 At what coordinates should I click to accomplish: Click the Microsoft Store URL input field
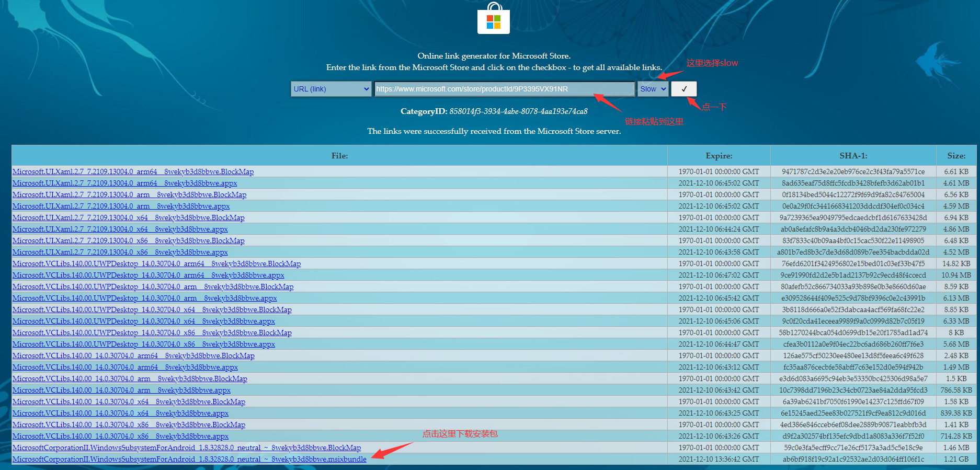[x=504, y=89]
